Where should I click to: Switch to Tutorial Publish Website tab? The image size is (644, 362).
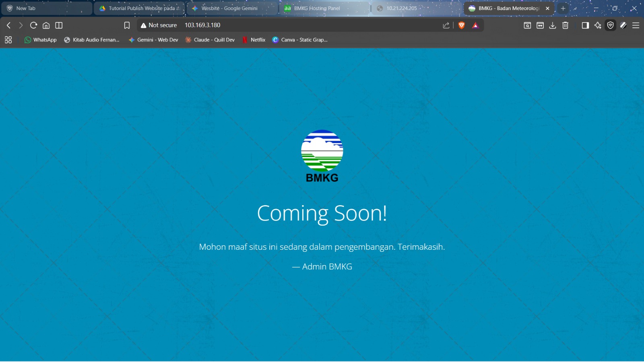click(x=140, y=8)
